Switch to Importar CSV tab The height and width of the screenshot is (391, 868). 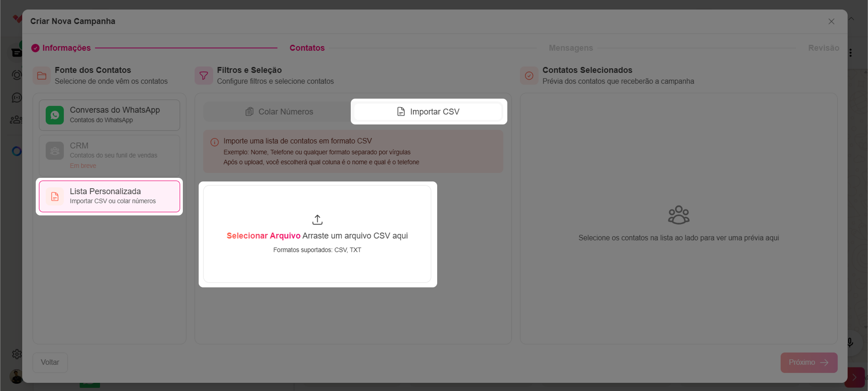click(x=428, y=112)
